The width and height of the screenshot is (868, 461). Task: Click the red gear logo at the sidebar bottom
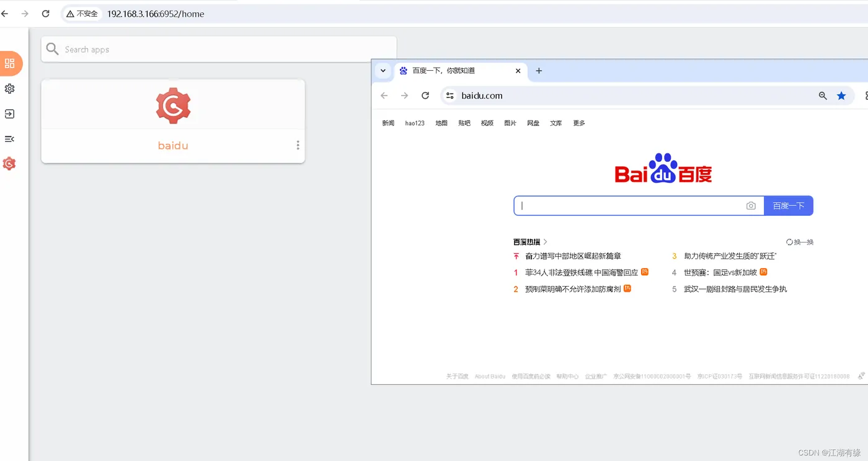tap(9, 164)
